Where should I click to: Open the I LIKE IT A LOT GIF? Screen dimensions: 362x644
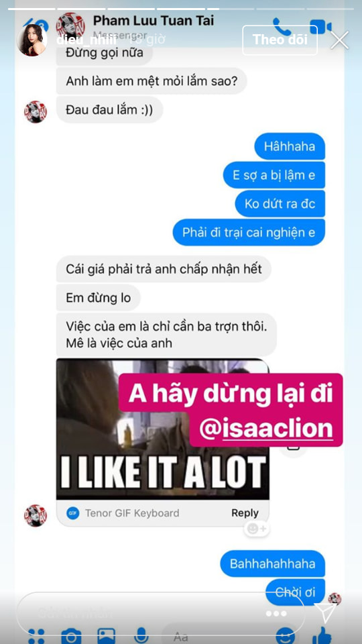162,429
